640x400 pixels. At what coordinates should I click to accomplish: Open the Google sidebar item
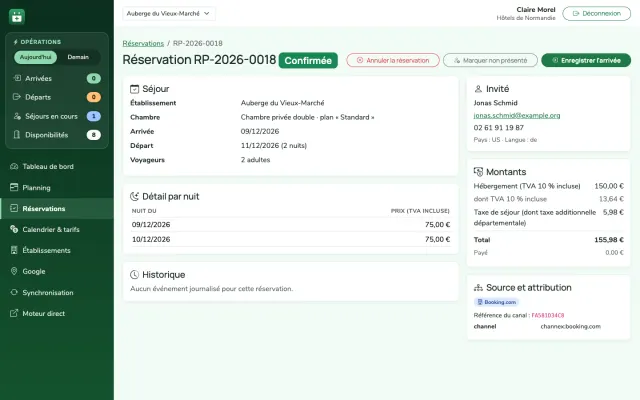coord(57,271)
